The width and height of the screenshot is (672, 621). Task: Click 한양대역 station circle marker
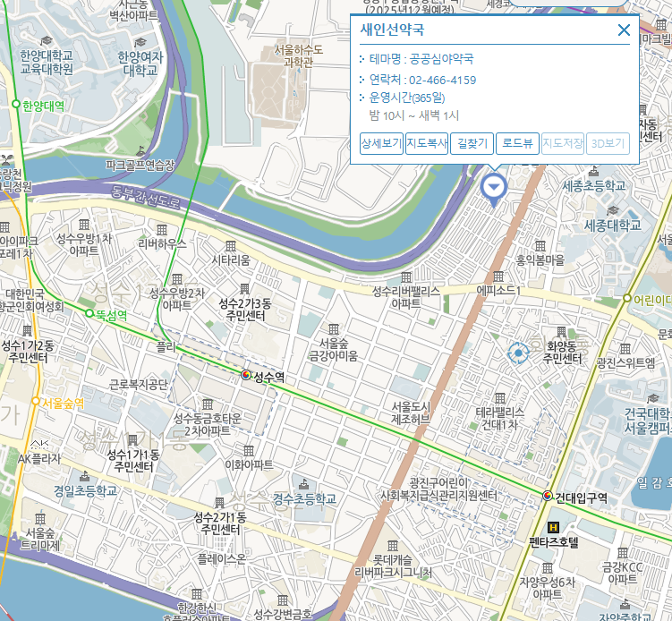(16, 104)
